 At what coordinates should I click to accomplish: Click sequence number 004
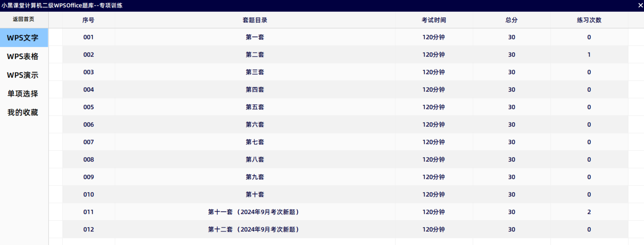point(88,90)
